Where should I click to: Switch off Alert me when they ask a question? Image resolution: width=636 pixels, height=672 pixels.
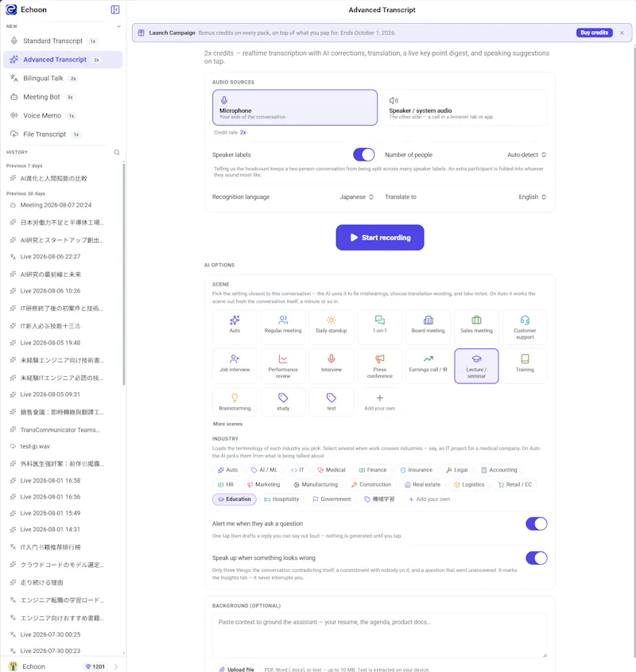[536, 524]
